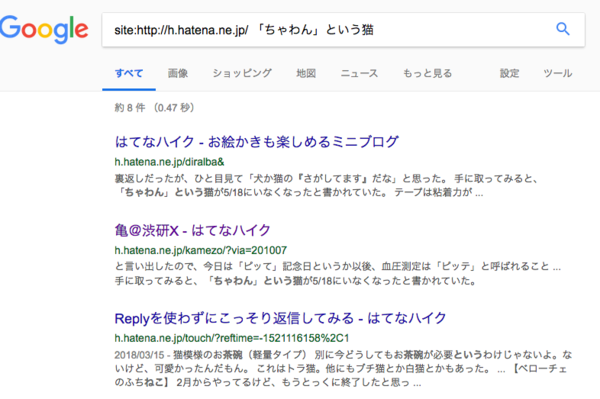Screen dimensions: 600x399
Task: Switch to the ショッピング tab
Action: 242,73
